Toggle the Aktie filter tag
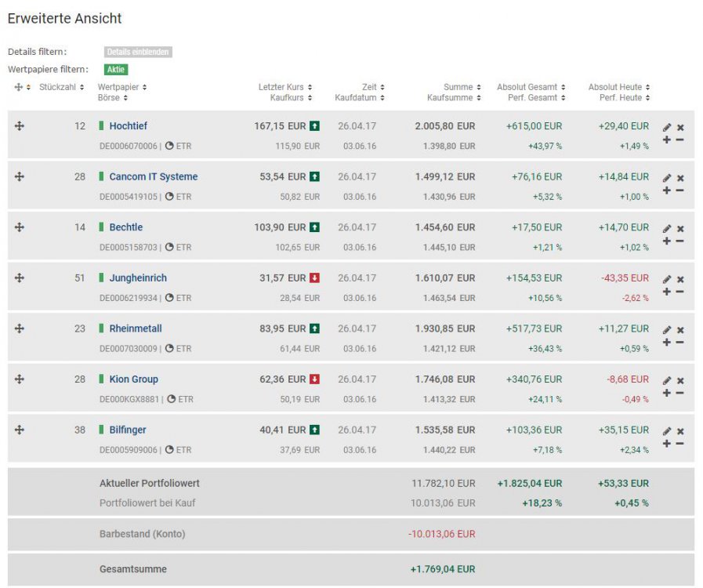703x588 pixels. coord(116,70)
